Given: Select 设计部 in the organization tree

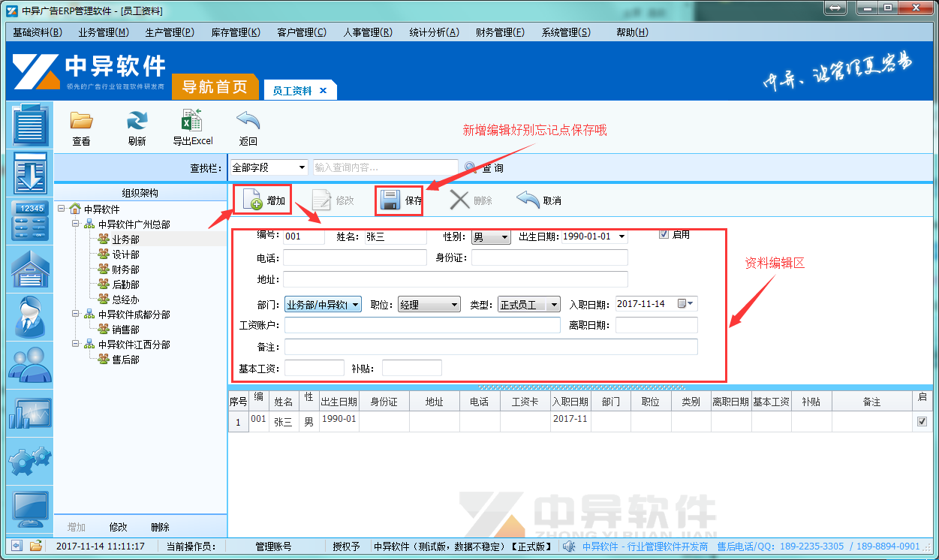Looking at the screenshot, I should tap(125, 254).
